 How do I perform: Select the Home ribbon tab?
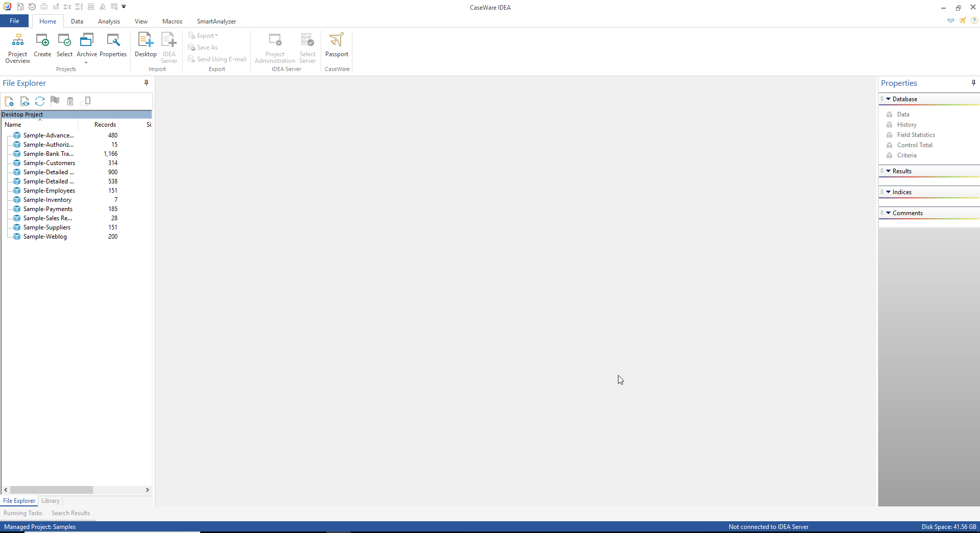click(x=47, y=21)
